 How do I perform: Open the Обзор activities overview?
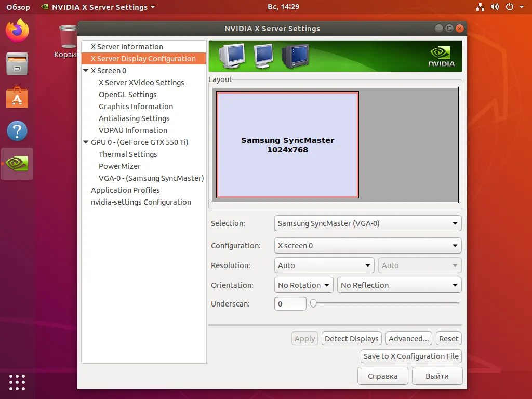click(x=18, y=7)
